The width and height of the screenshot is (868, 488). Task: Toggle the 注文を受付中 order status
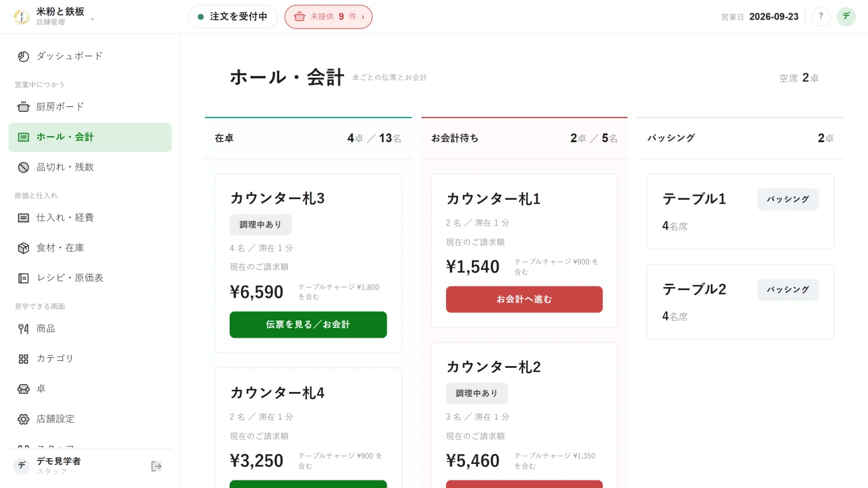[x=233, y=17]
